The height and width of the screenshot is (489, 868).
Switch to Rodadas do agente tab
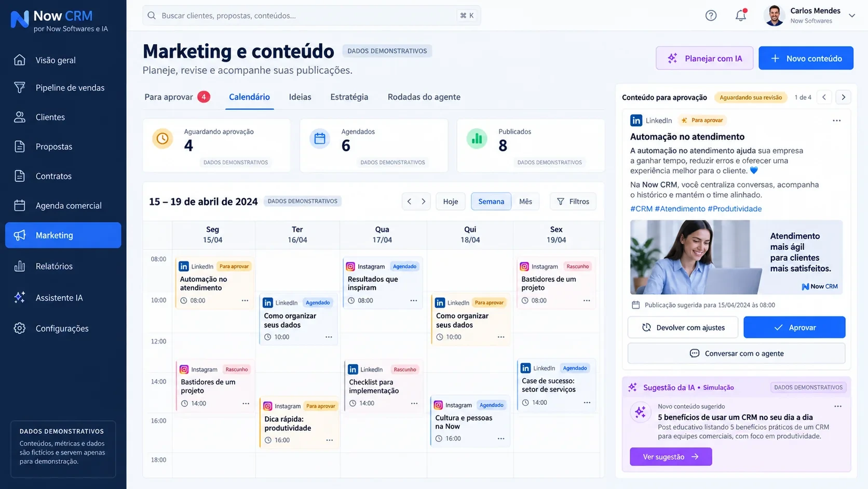[424, 97]
